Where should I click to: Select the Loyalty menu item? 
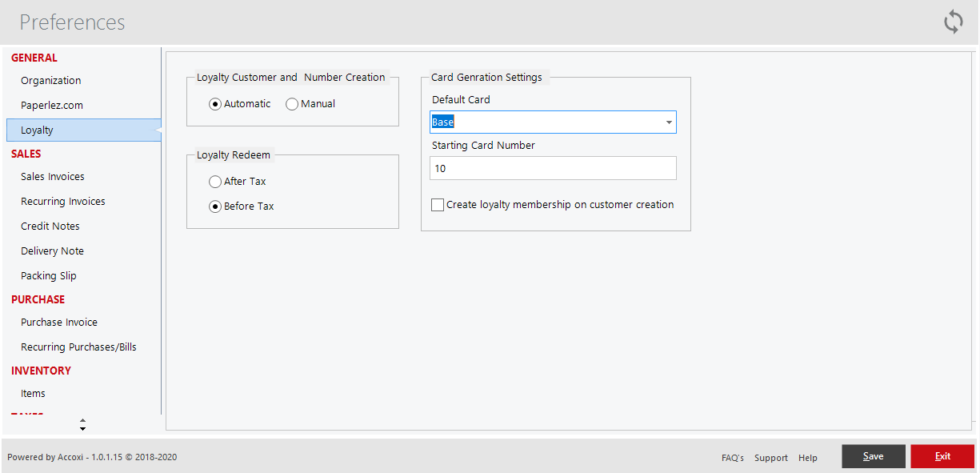point(83,130)
